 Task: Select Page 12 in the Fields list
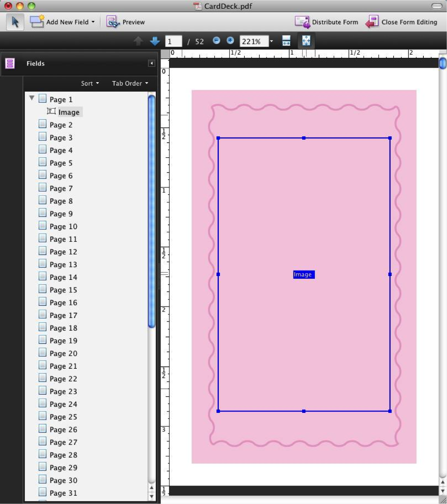[x=63, y=252]
